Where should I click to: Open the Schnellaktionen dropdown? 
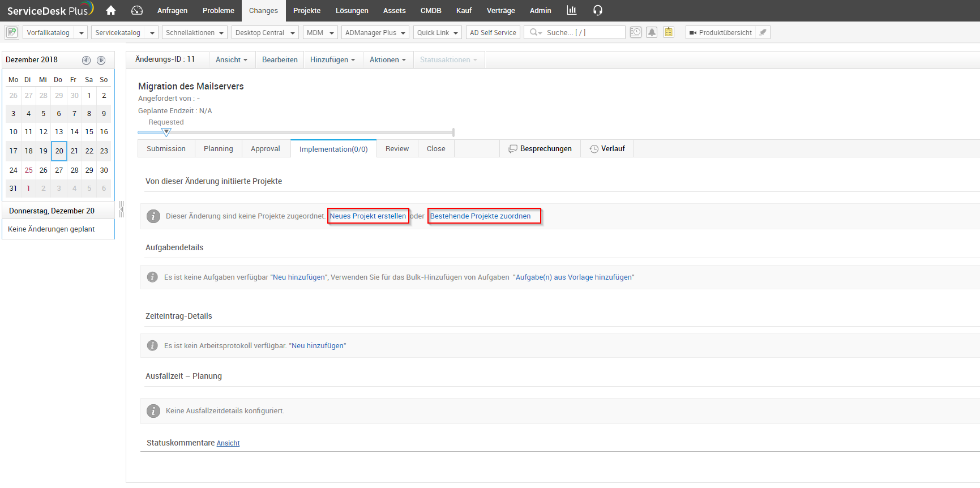[195, 32]
